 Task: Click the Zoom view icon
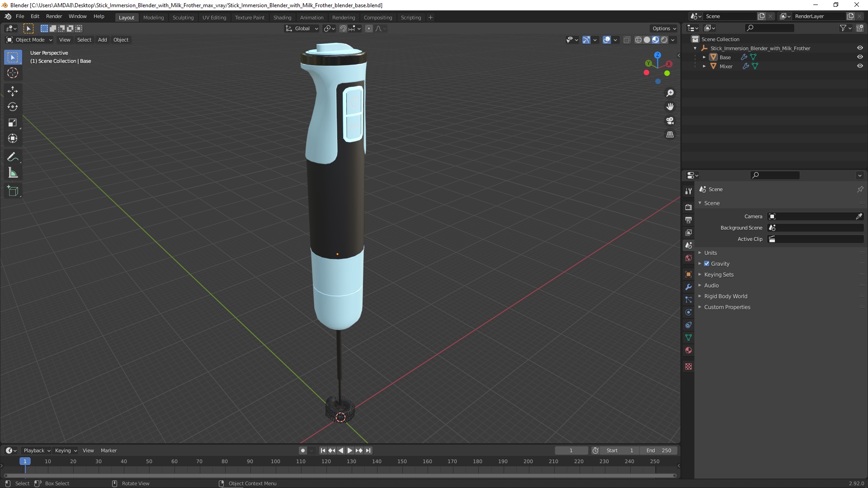tap(670, 93)
